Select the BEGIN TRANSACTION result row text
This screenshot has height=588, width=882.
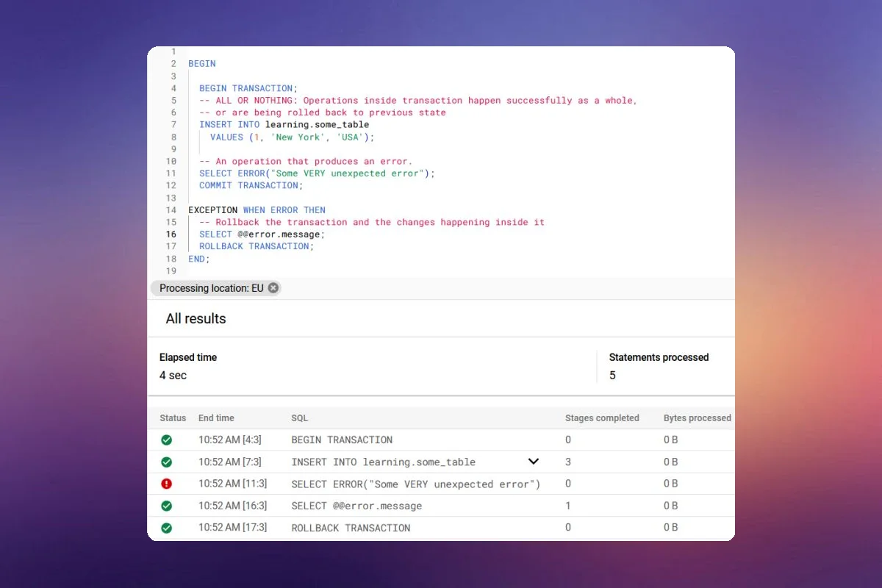coord(342,440)
